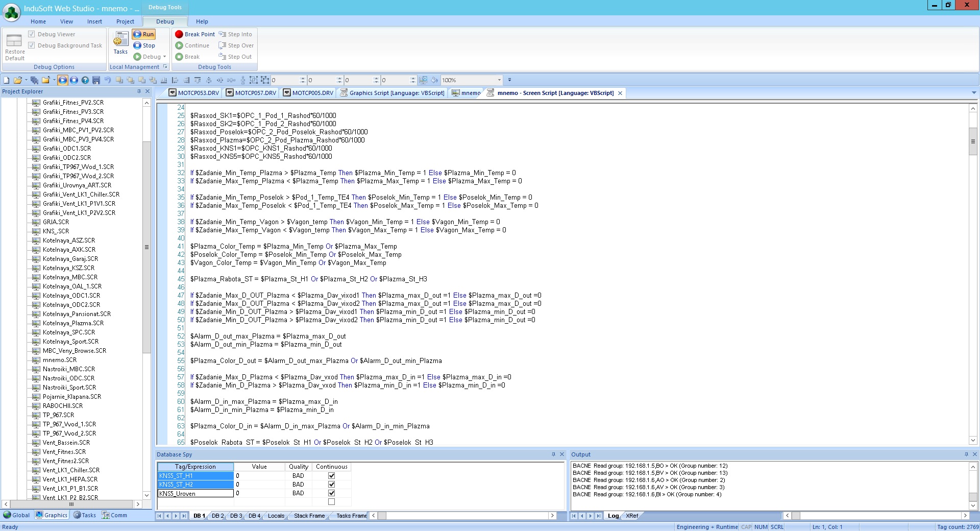Viewport: 980px width, 531px height.
Task: Switch to the Comm tab in Project Explorer
Action: tap(114, 515)
